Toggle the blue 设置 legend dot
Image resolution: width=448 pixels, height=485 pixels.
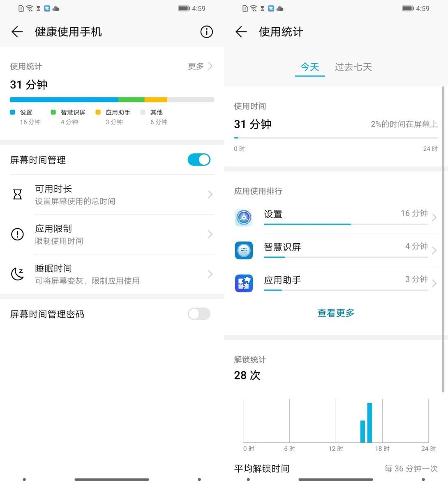[12, 112]
